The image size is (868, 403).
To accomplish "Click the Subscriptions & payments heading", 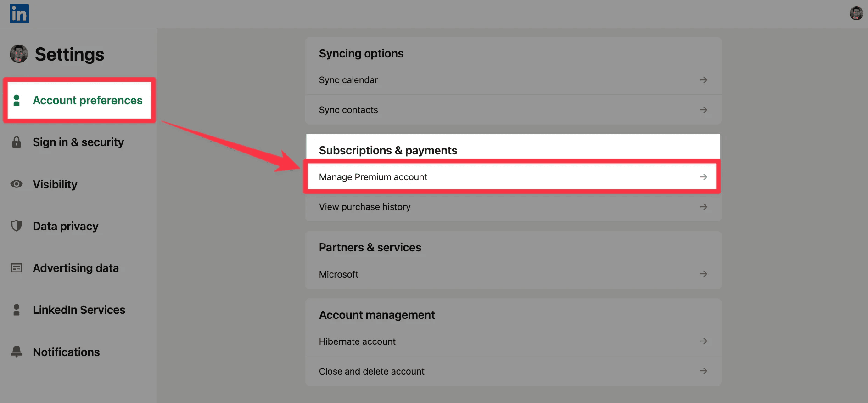I will click(388, 150).
